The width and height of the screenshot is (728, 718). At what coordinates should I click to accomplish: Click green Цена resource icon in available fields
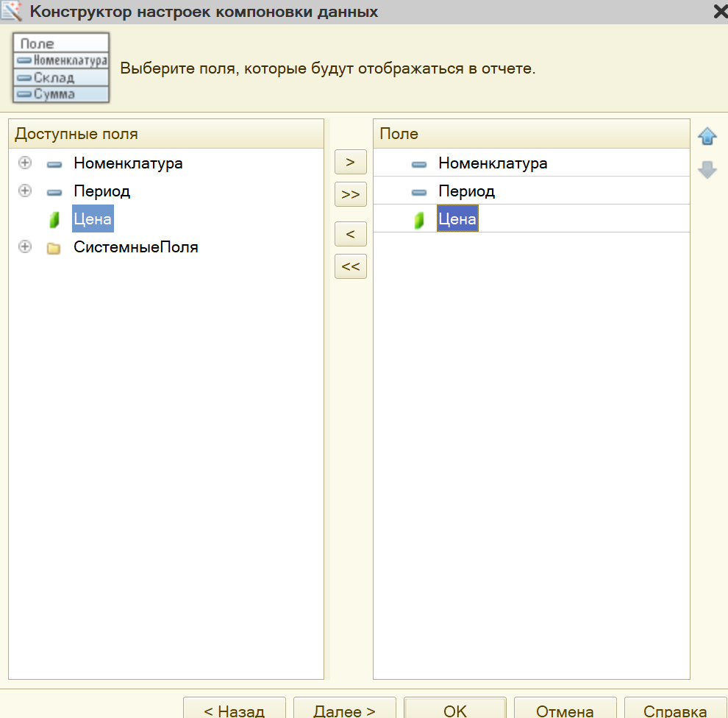click(x=54, y=220)
